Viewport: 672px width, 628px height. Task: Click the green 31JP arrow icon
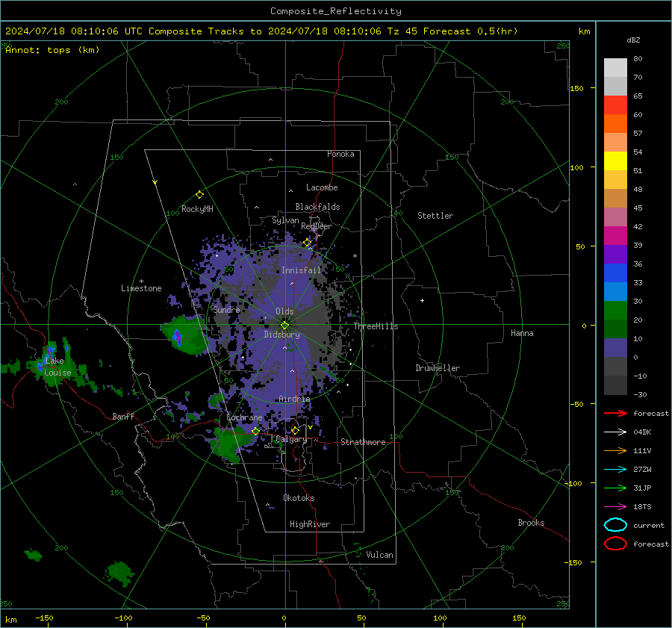615,488
